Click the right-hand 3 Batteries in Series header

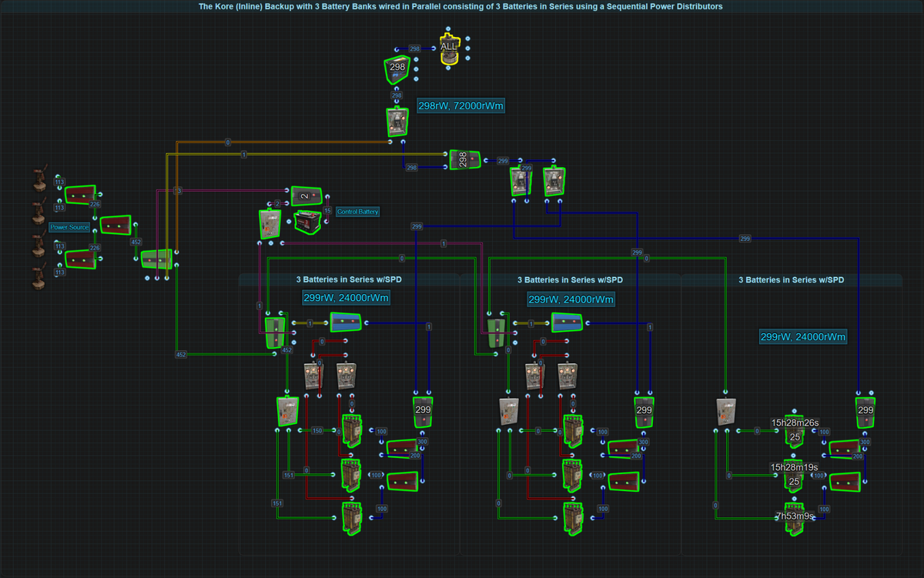click(791, 280)
